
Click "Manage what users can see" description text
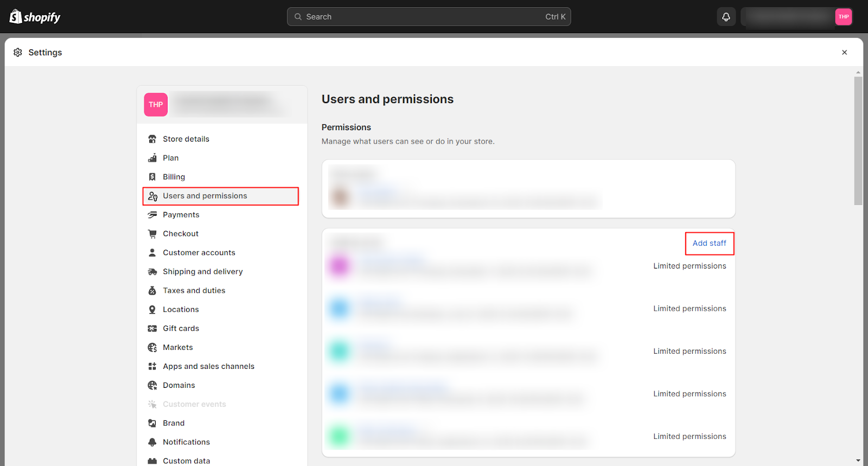pyautogui.click(x=408, y=142)
